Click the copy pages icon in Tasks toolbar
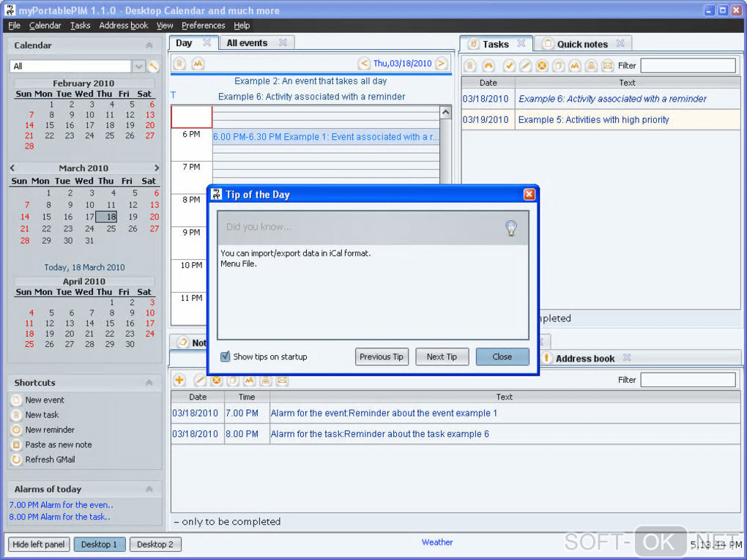This screenshot has height=560, width=747. point(558,66)
